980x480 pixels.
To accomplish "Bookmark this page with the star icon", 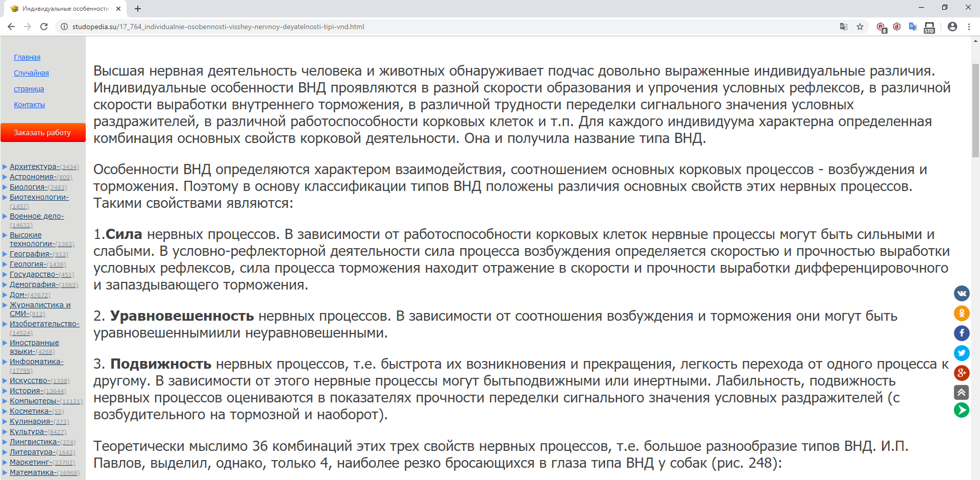I will [860, 27].
